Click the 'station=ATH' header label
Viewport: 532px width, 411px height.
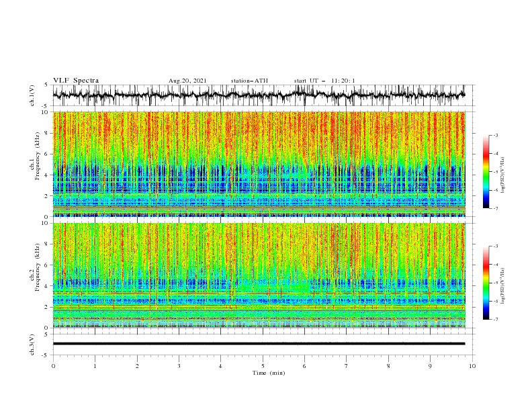pyautogui.click(x=249, y=81)
